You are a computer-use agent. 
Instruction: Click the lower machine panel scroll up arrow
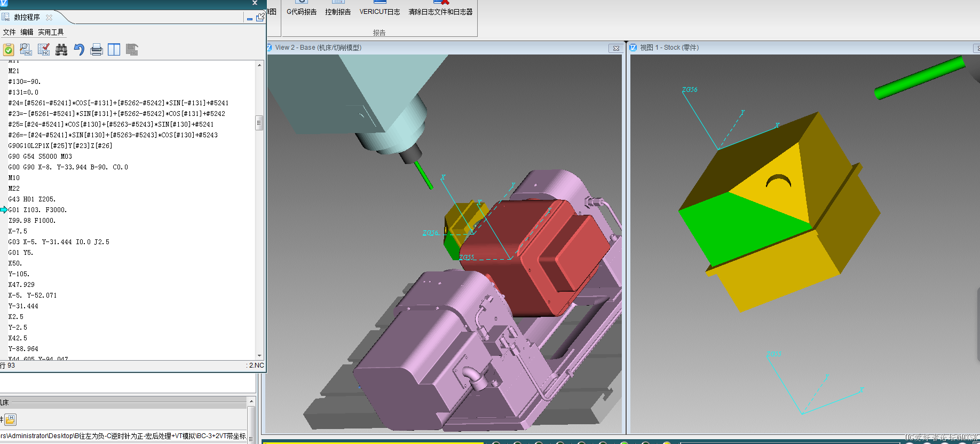click(x=251, y=401)
